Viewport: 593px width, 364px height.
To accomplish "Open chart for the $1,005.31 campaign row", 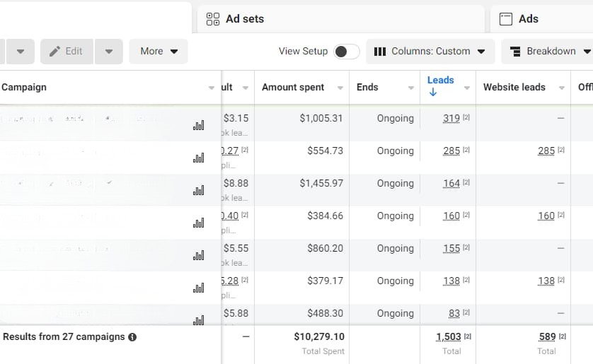I will [198, 125].
